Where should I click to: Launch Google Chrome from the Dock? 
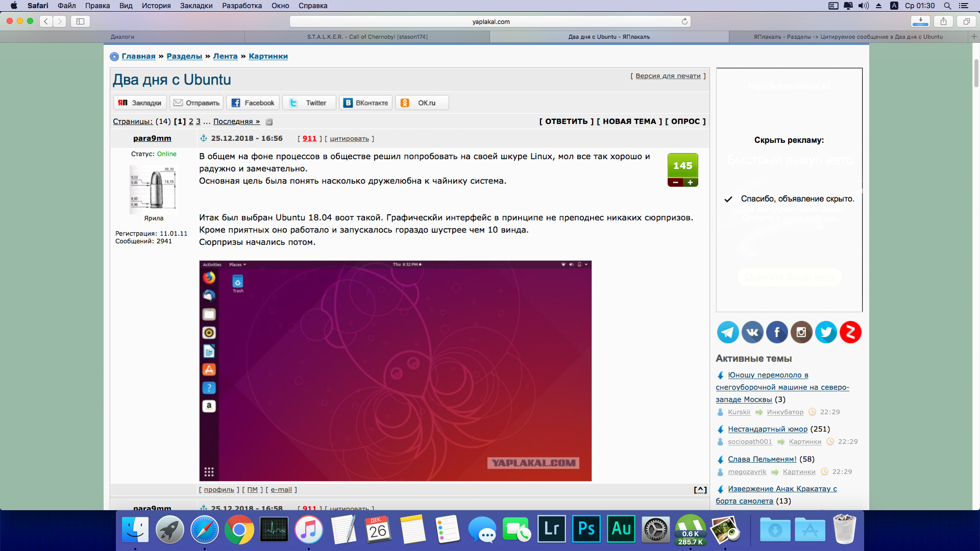tap(239, 530)
